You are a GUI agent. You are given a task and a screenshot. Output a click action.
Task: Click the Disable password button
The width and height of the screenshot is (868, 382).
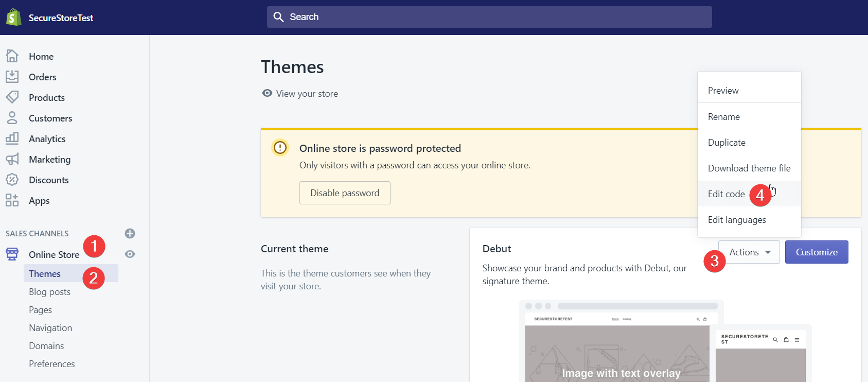(x=345, y=193)
